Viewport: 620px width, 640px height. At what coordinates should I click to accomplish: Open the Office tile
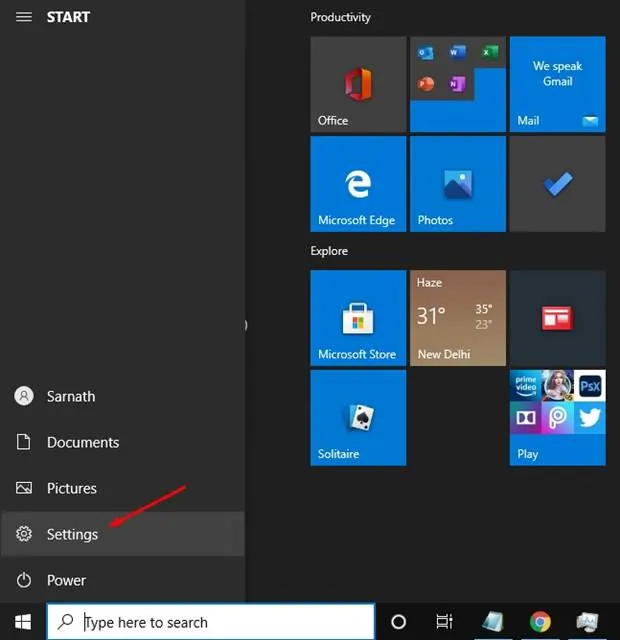pyautogui.click(x=358, y=84)
